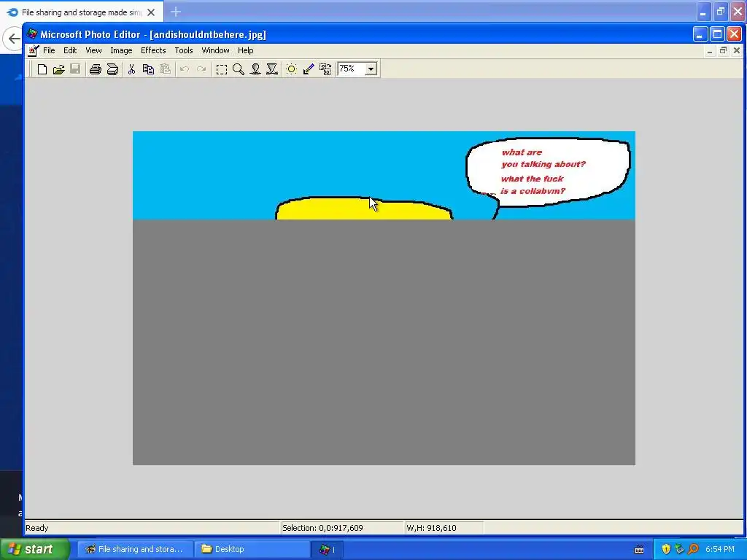747x560 pixels.
Task: Open the View menu
Action: tap(93, 50)
